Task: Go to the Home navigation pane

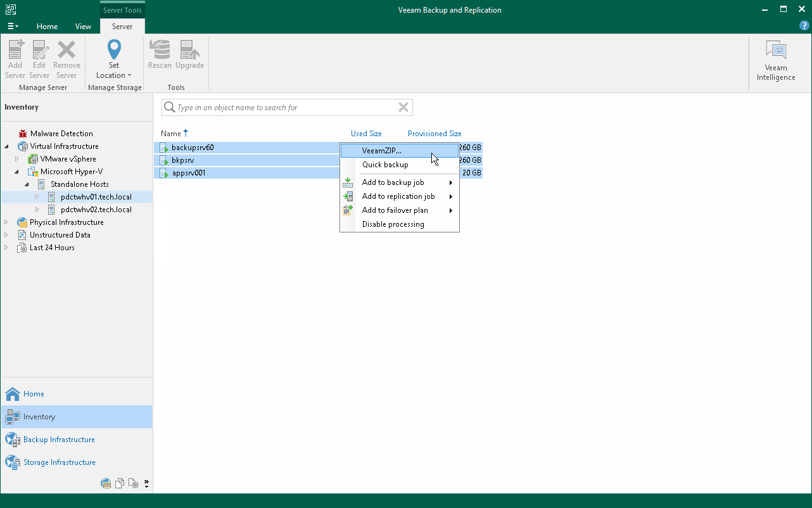Action: pyautogui.click(x=76, y=394)
